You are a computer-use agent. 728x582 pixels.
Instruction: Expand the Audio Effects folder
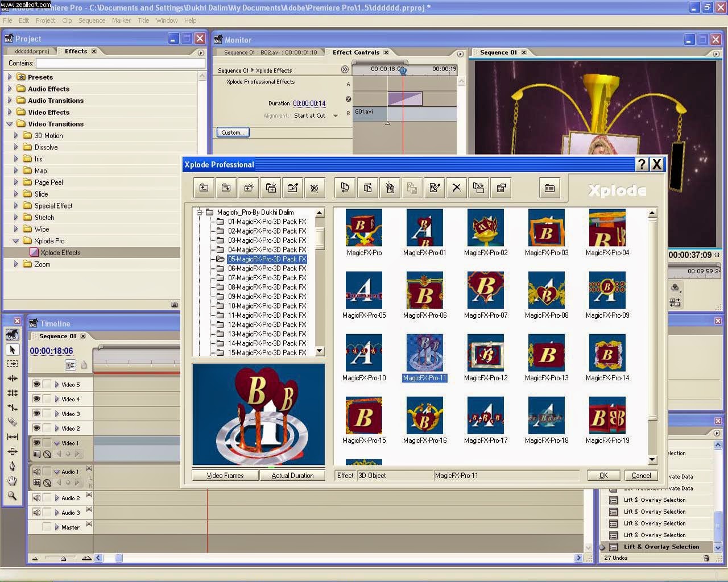(x=10, y=89)
